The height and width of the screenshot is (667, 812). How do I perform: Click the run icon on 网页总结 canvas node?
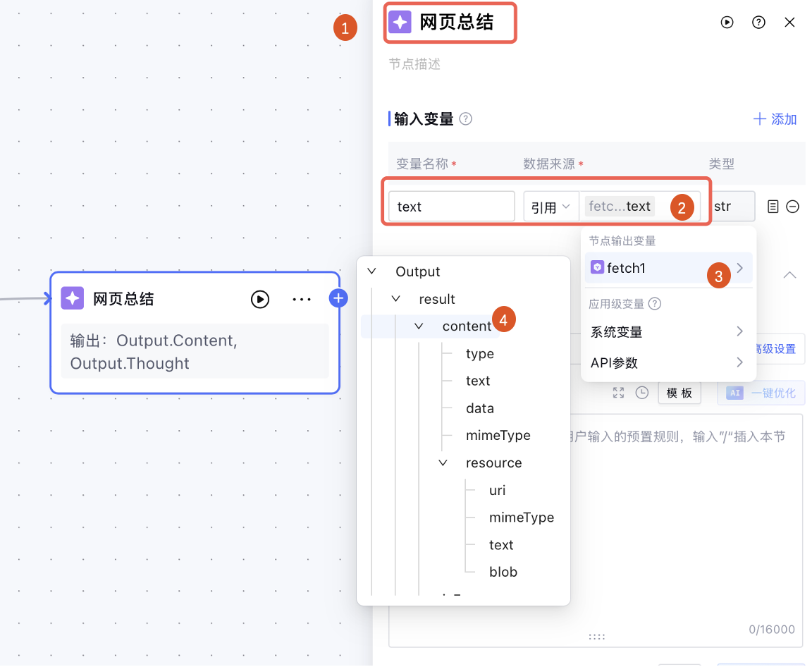260,299
